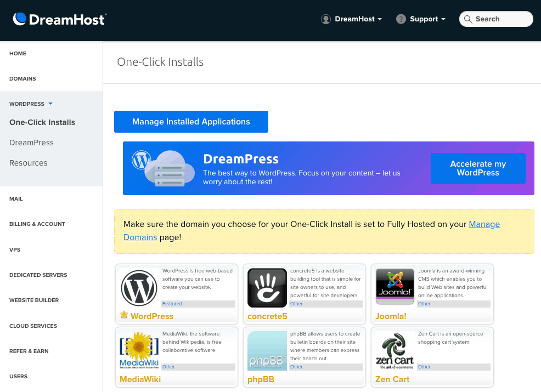Click the WordPress card description text
The height and width of the screenshot is (392, 541).
[198, 279]
